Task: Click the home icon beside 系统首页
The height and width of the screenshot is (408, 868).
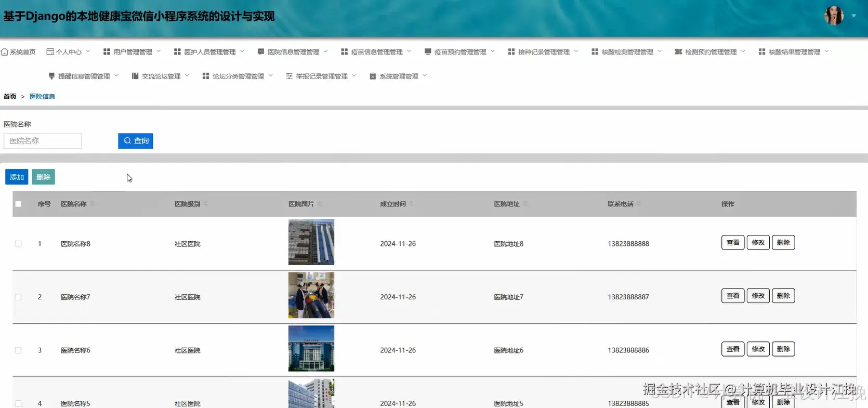Action: (x=5, y=52)
